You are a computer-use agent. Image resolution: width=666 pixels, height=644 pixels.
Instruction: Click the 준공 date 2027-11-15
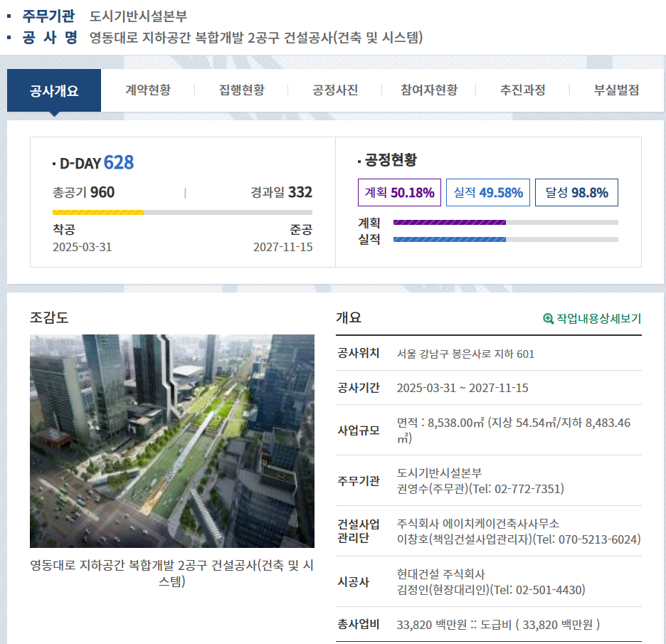(283, 247)
